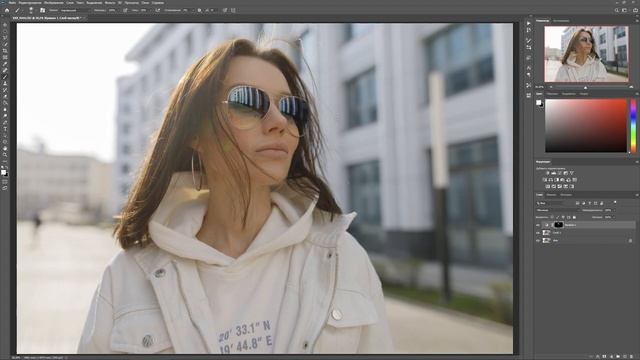Toggle the pixel layers filter
The width and height of the screenshot is (640, 360).
pyautogui.click(x=578, y=203)
